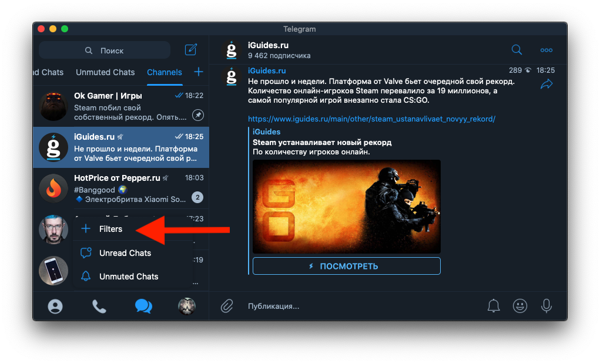This screenshot has height=364, width=600.
Task: Choose Filters in the popup menu
Action: [133, 228]
